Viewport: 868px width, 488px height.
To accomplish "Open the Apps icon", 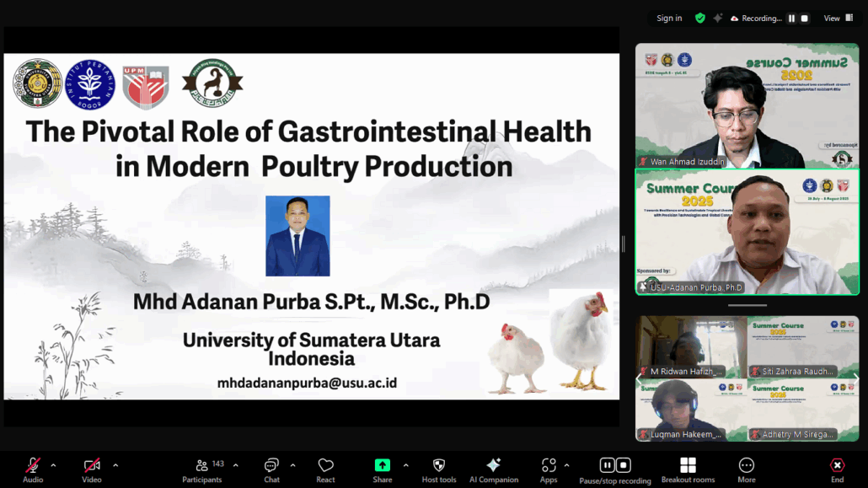I will [x=549, y=466].
